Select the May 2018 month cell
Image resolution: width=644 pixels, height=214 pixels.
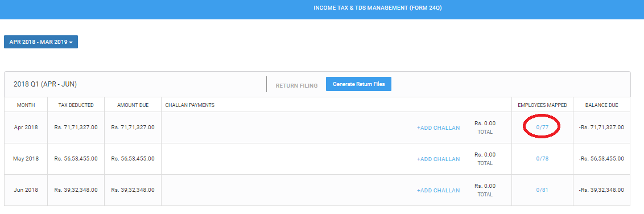(x=26, y=159)
